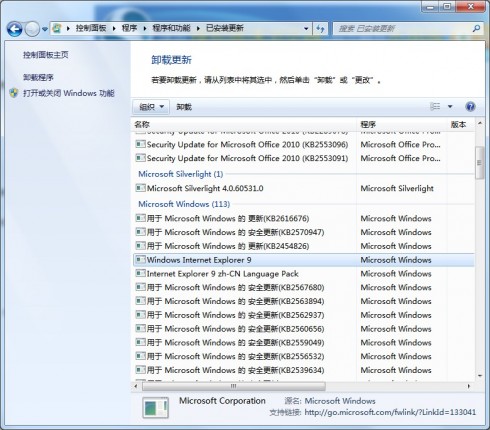Click the horizontal scrollbar thumb

pyautogui.click(x=234, y=386)
